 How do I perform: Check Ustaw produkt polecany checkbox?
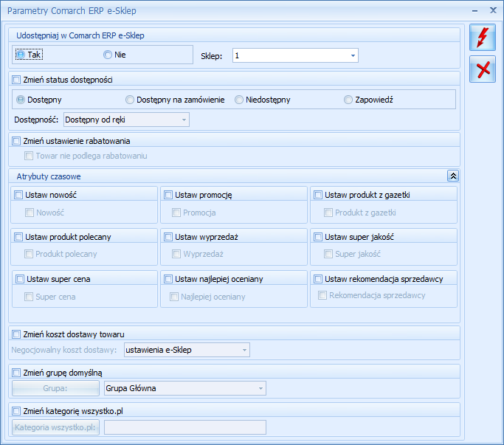pyautogui.click(x=18, y=237)
